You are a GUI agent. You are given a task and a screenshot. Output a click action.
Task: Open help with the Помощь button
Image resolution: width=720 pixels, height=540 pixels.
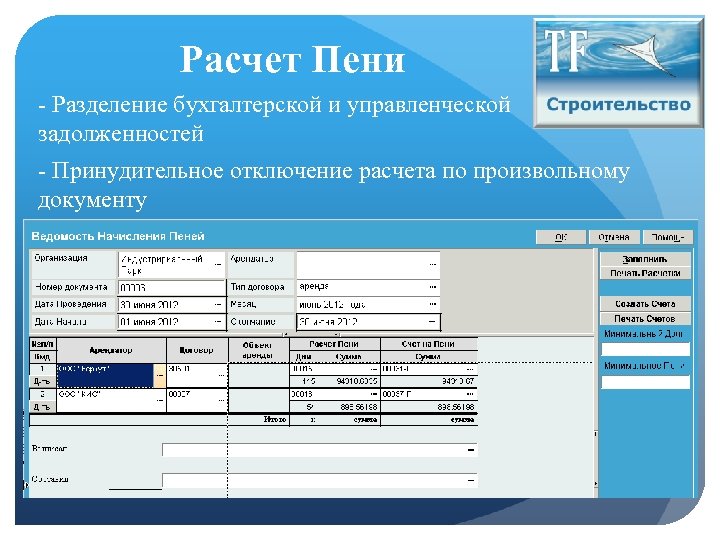668,237
